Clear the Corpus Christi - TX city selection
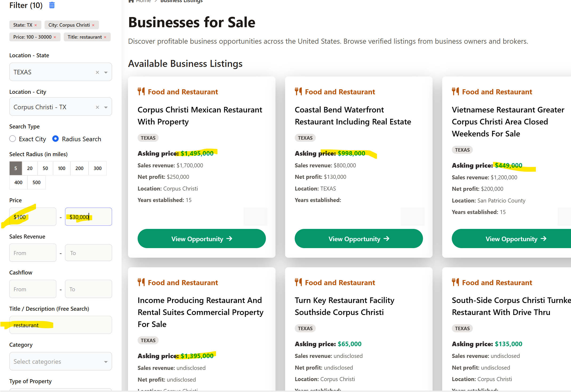This screenshot has width=571, height=392. coord(97,107)
